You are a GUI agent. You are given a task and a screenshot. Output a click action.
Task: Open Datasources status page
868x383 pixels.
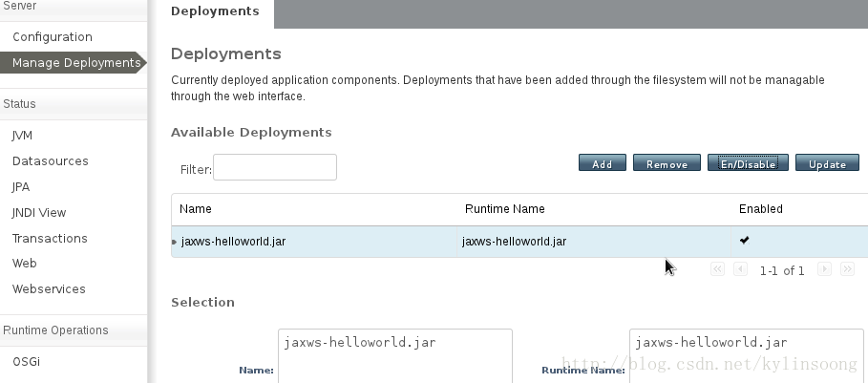(51, 161)
